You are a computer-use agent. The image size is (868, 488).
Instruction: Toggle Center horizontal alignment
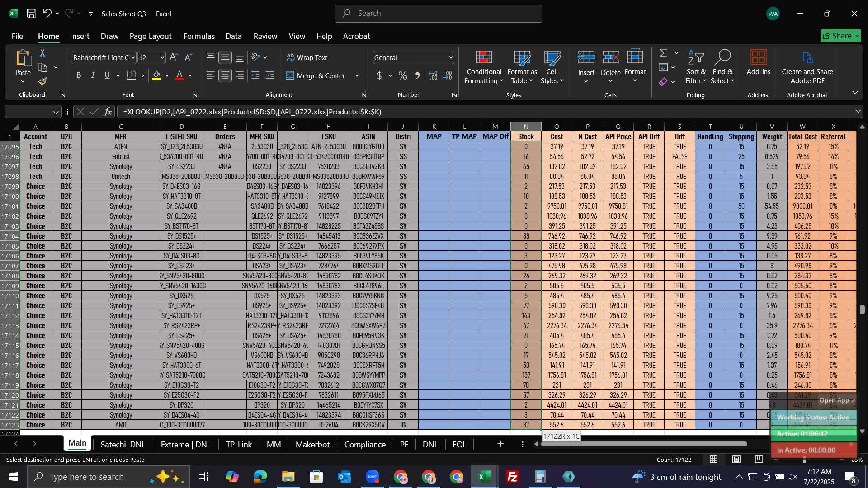coord(225,75)
